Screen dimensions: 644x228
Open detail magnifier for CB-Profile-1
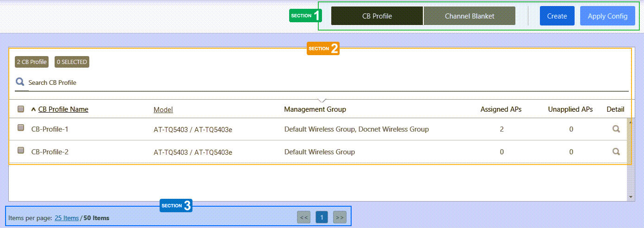tap(616, 129)
